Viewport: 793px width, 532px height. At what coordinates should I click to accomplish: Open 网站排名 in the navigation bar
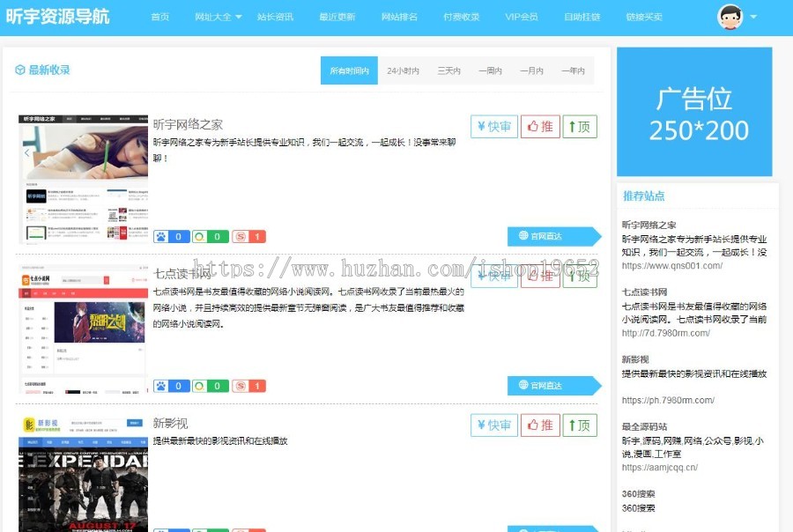[x=399, y=17]
